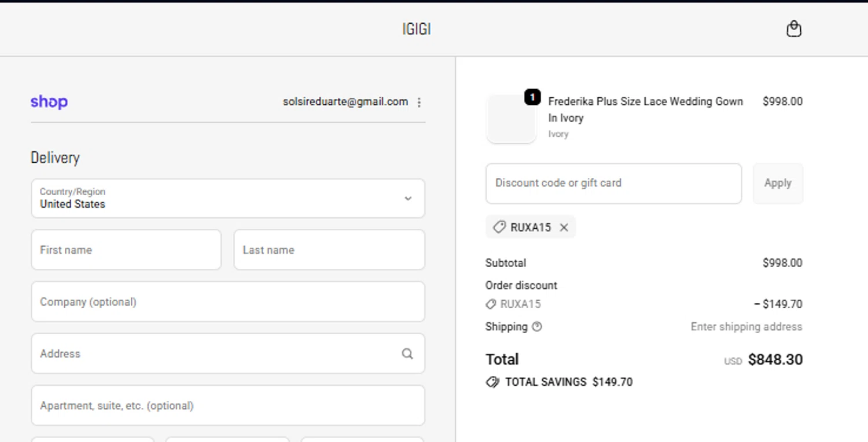Click the First name field
This screenshot has width=868, height=442.
pyautogui.click(x=126, y=250)
